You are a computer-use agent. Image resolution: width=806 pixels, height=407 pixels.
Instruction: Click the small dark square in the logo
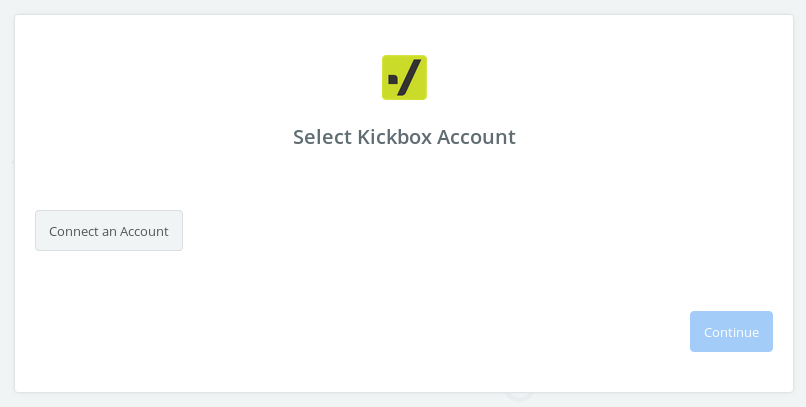[393, 79]
